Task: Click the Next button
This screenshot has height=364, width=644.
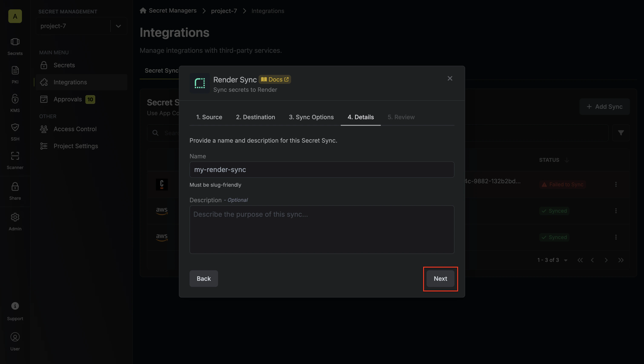Action: (x=440, y=278)
